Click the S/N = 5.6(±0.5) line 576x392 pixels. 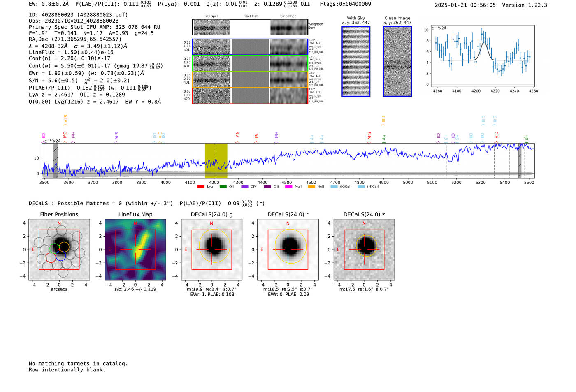79,81
